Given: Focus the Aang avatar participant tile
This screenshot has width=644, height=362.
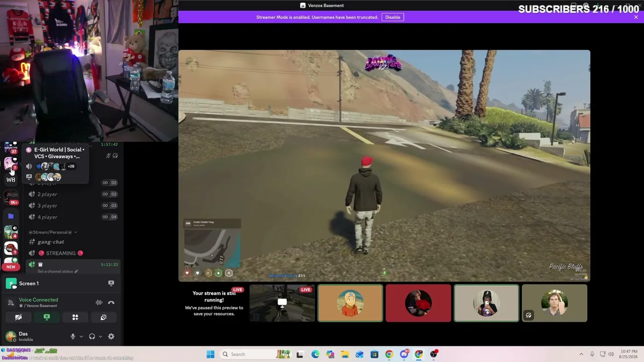Looking at the screenshot, I should click(x=350, y=303).
